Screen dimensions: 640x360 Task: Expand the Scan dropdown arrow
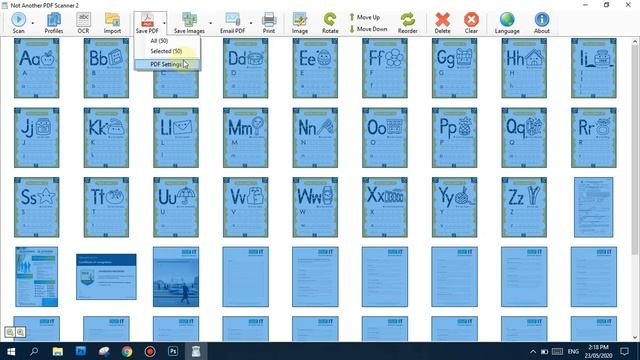coord(33,23)
